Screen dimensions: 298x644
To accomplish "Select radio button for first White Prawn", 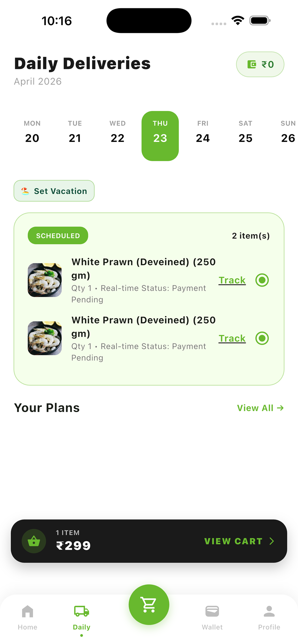I will (x=262, y=280).
